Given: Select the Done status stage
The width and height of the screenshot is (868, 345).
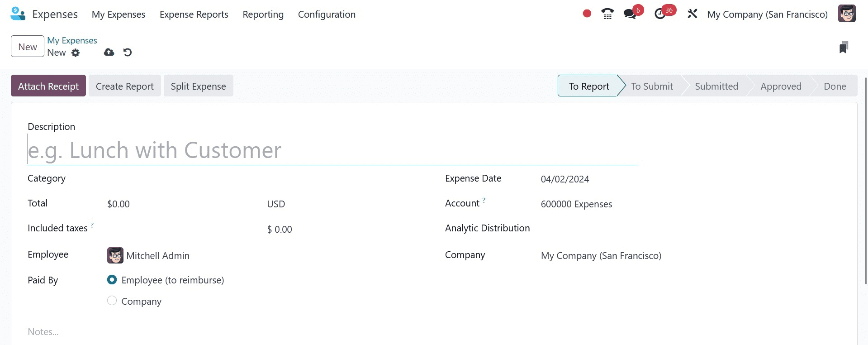Looking at the screenshot, I should tap(835, 86).
